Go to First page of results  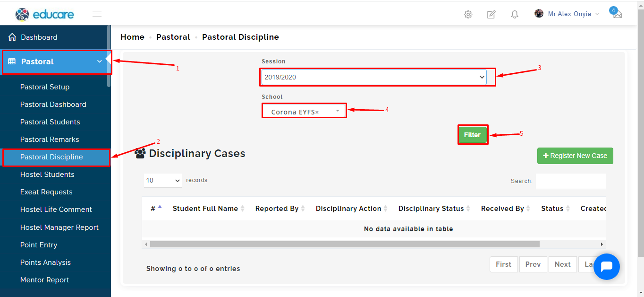504,264
